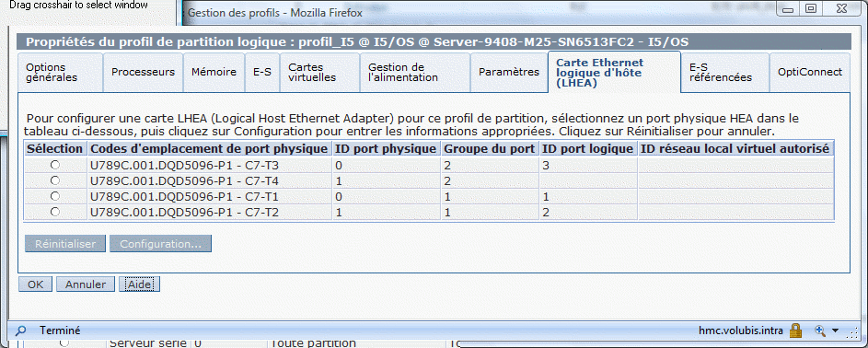
Task: Confirm with the OK button
Action: pyautogui.click(x=35, y=284)
